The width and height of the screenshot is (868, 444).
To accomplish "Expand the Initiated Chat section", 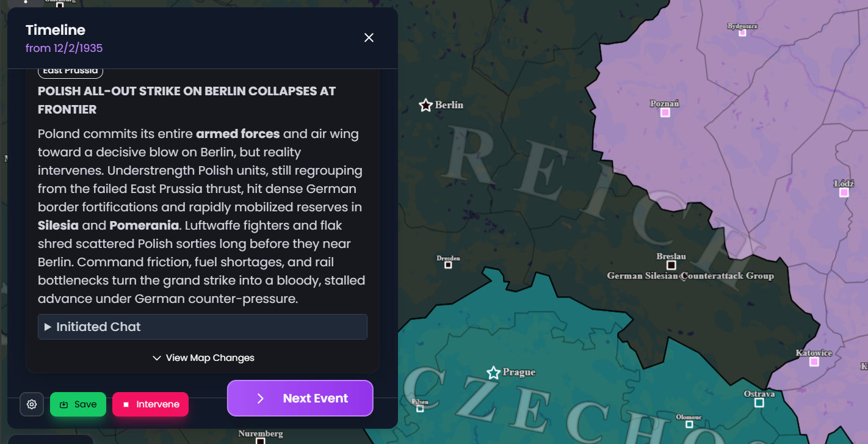I will click(x=202, y=327).
